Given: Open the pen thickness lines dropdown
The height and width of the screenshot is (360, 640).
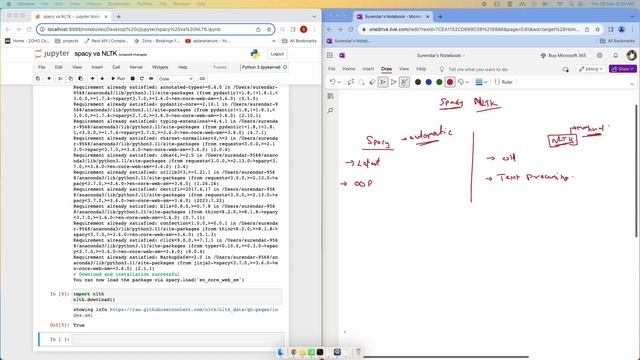Looking at the screenshot, I should coord(481,82).
